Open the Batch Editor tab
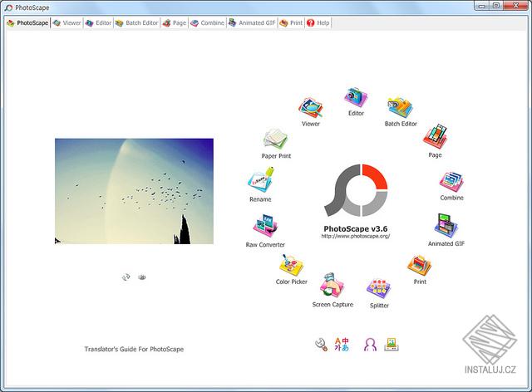The width and height of the screenshot is (532, 392). click(x=136, y=23)
